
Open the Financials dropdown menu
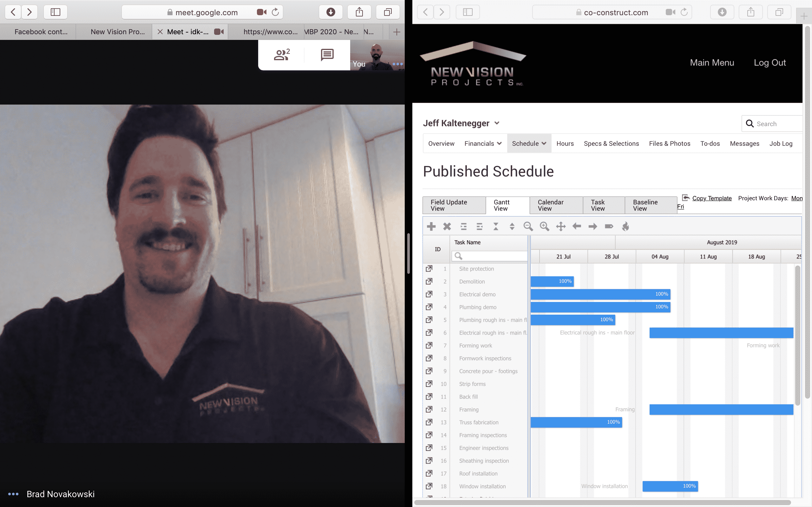pos(483,144)
